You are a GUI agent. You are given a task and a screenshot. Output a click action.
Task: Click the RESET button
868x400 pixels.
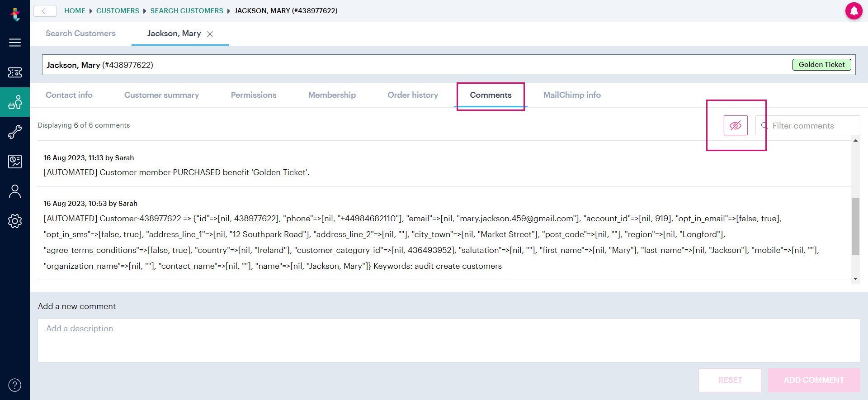730,380
